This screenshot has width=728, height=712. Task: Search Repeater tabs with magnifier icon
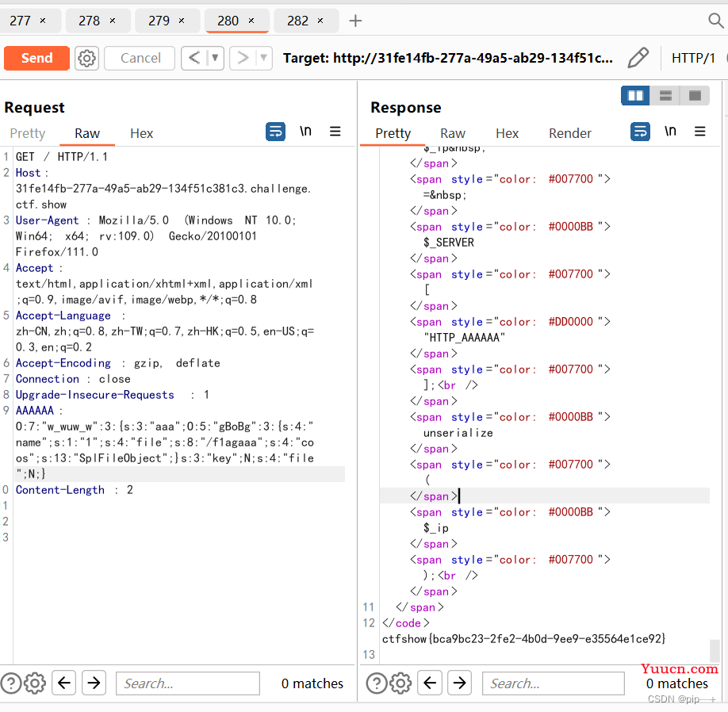[716, 21]
